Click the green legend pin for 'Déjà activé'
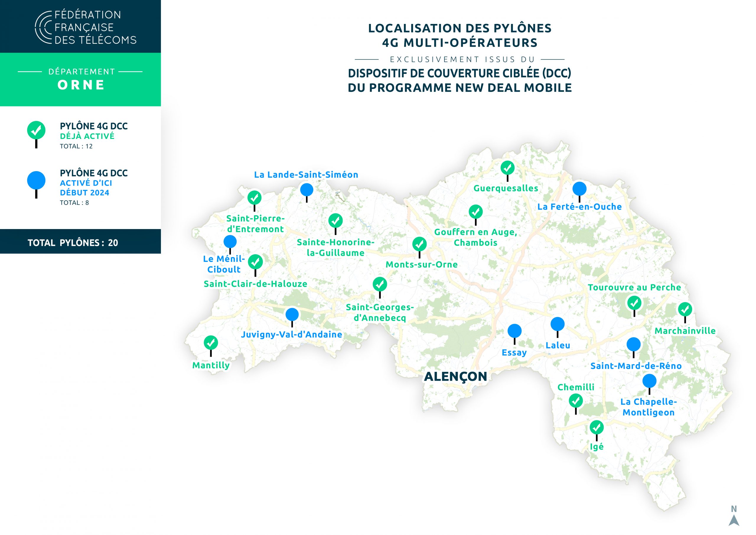This screenshot has width=756, height=535. 36,134
